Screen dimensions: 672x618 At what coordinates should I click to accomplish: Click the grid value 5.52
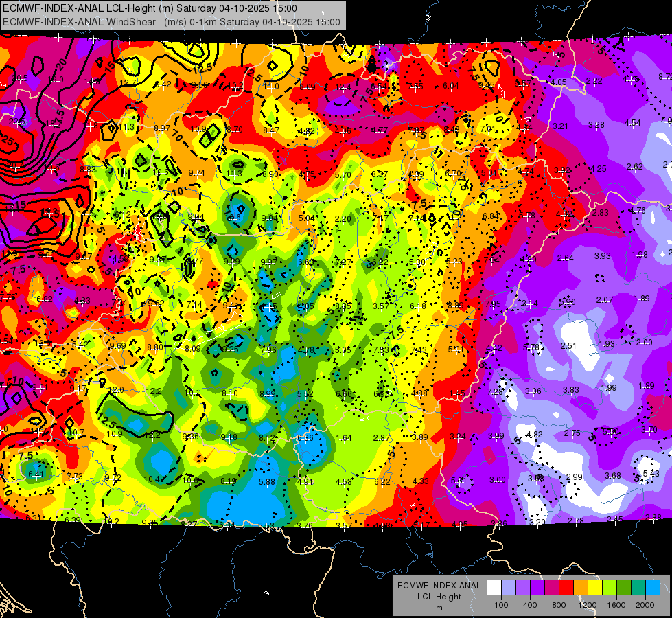tap(305, 393)
